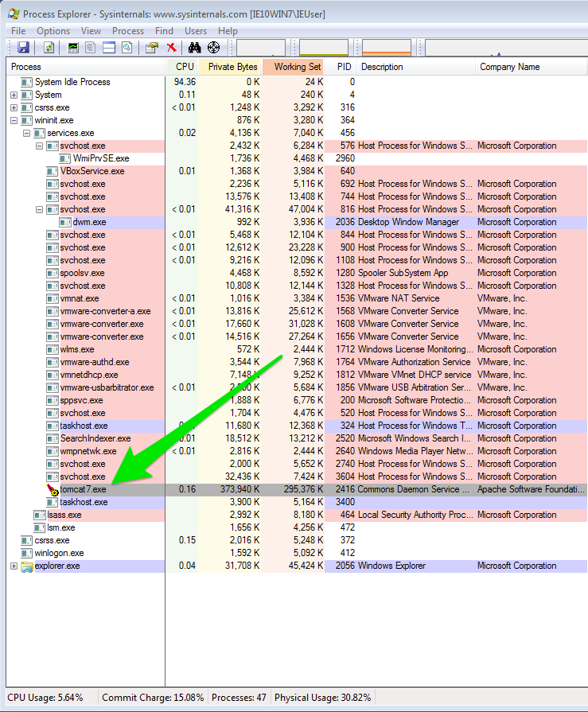588x712 pixels.
Task: Open the Process menu
Action: point(128,31)
